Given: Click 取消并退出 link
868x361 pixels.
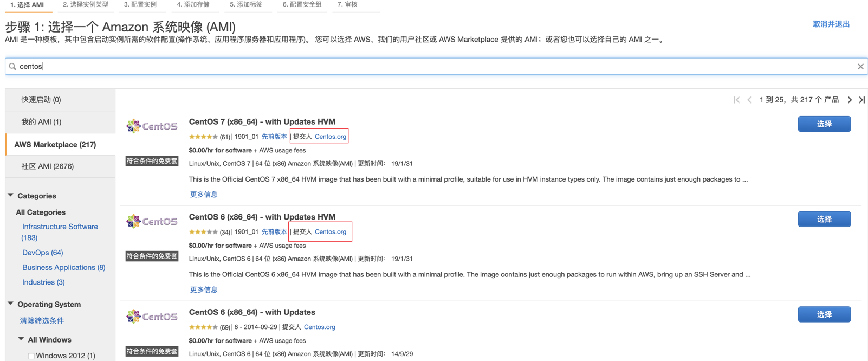Looking at the screenshot, I should coord(831,24).
